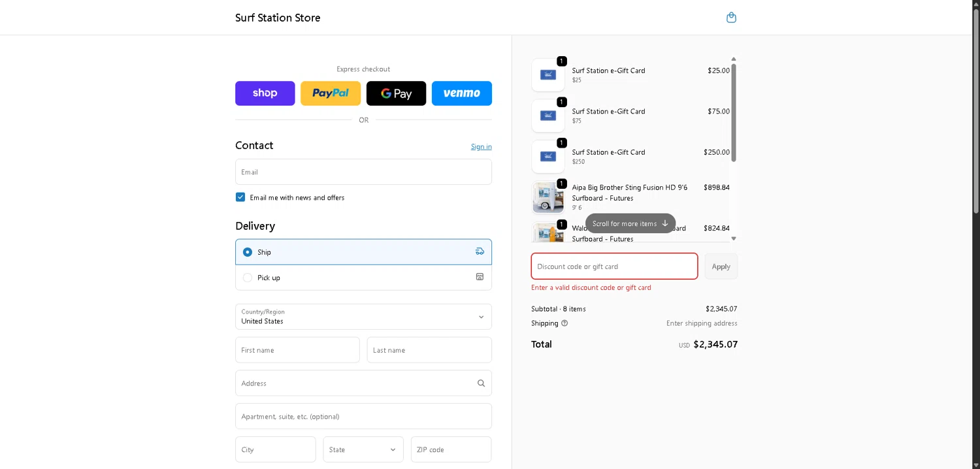The width and height of the screenshot is (980, 469).
Task: Focus the Discount code or gift card field
Action: pos(614,267)
